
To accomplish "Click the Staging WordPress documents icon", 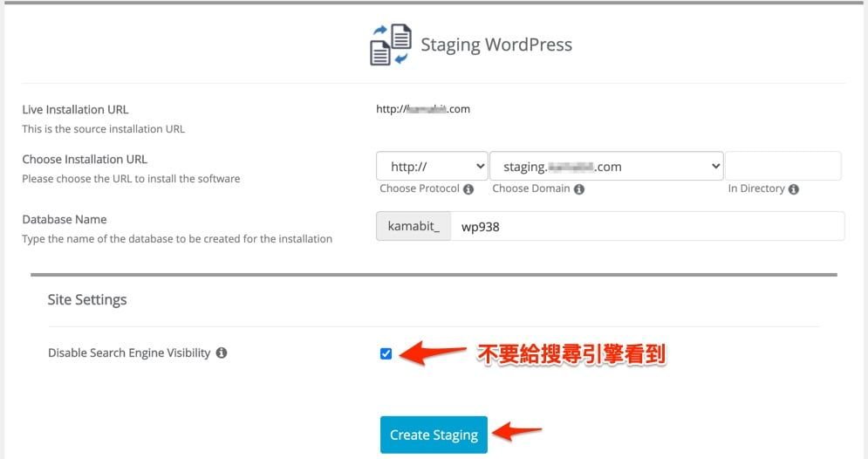I will 389,45.
